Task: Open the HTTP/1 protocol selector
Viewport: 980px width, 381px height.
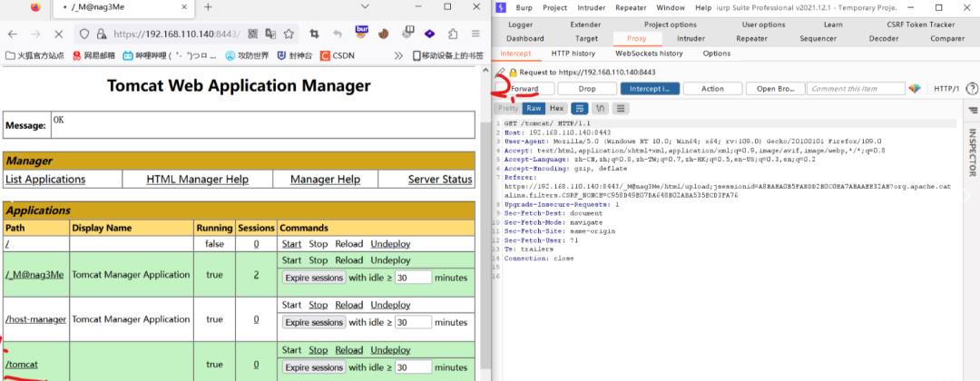Action: (x=946, y=89)
